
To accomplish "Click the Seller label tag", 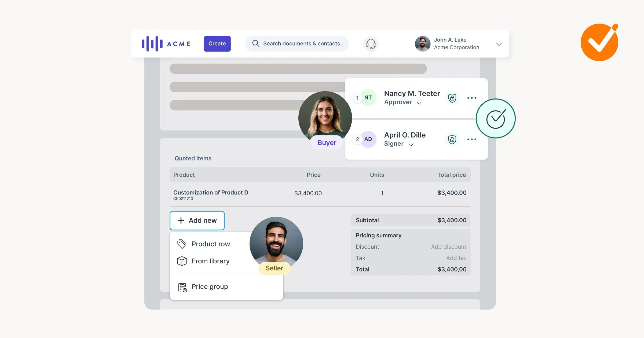I will click(x=275, y=268).
